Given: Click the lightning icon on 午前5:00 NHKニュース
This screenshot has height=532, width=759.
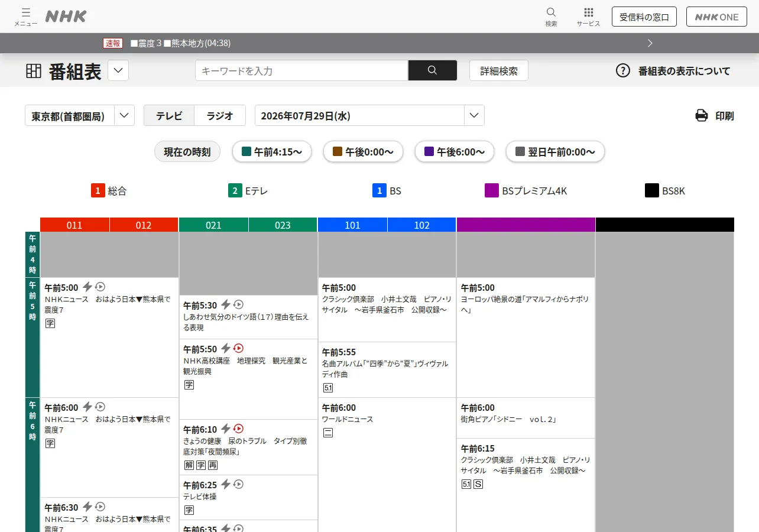Looking at the screenshot, I should 87,287.
